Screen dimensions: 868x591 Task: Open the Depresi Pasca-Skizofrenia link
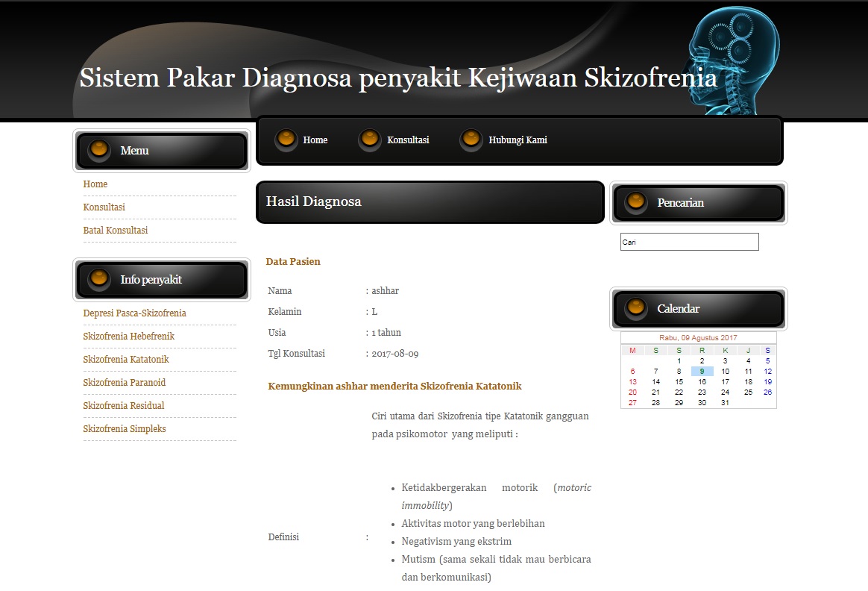[x=135, y=313]
